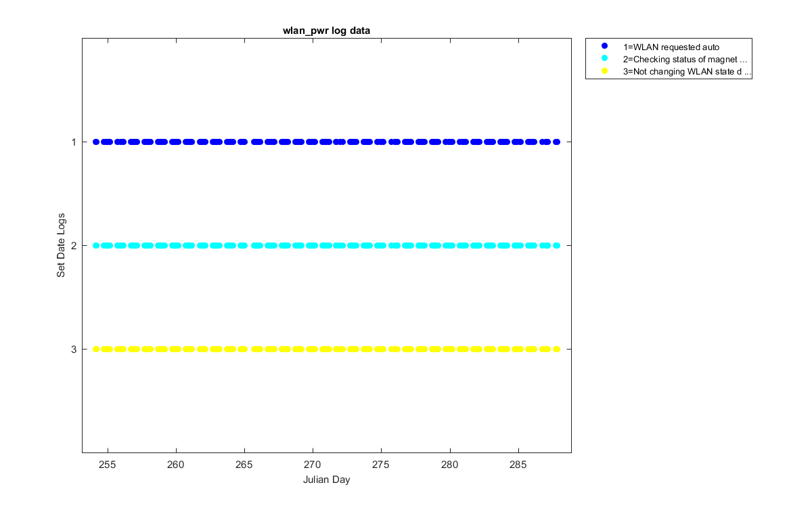Viewport: 812px width, 508px height.
Task: Click y-axis tick label 3
Action: pos(74,349)
